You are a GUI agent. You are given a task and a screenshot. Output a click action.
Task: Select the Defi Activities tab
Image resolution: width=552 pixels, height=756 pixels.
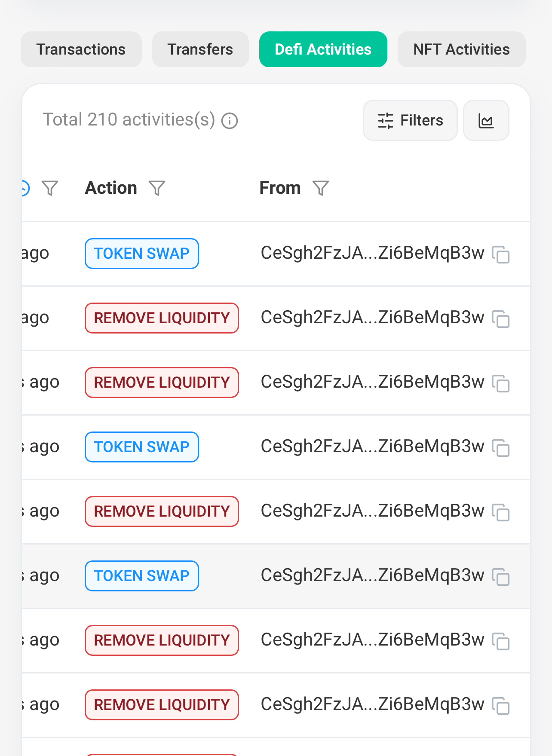(x=323, y=49)
